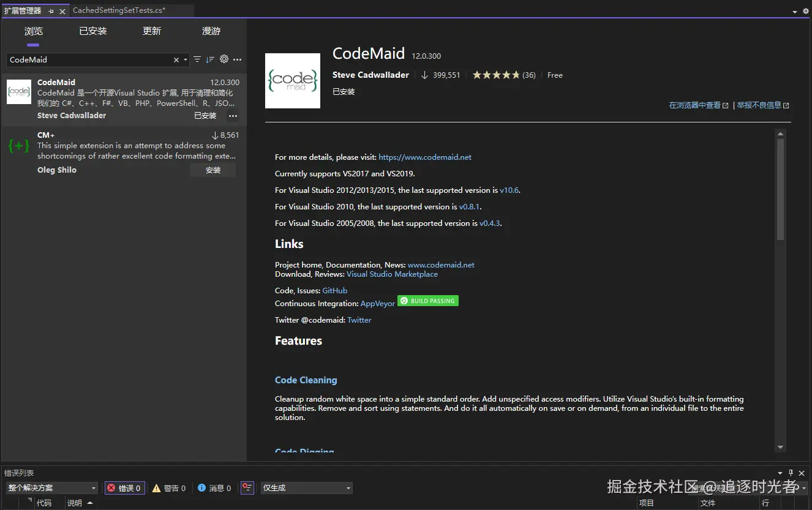Click the large CodeMaid logo in details
This screenshot has height=510, width=812.
click(x=293, y=81)
